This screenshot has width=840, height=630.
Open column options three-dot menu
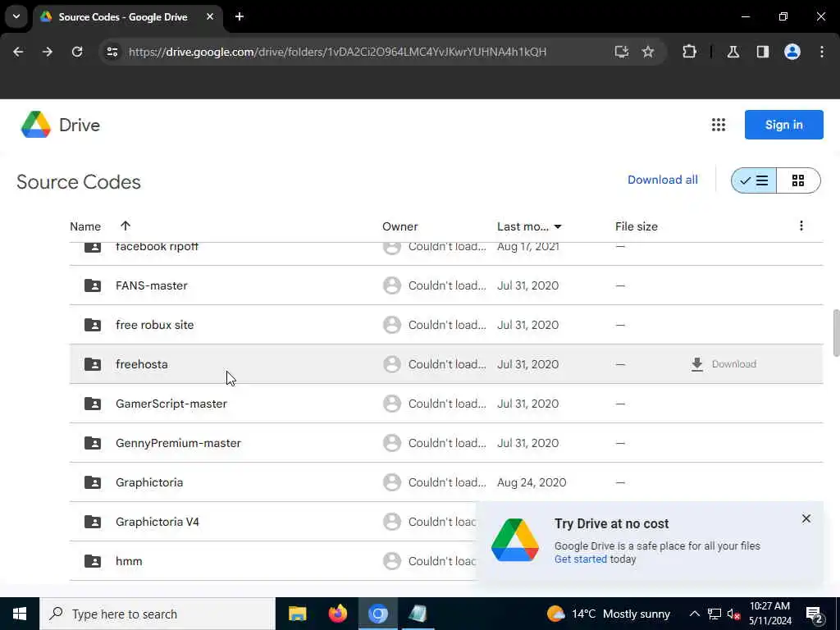[x=801, y=226]
